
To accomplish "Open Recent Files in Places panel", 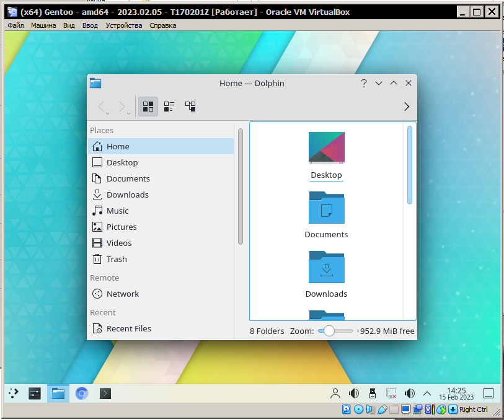I will pyautogui.click(x=161, y=328).
